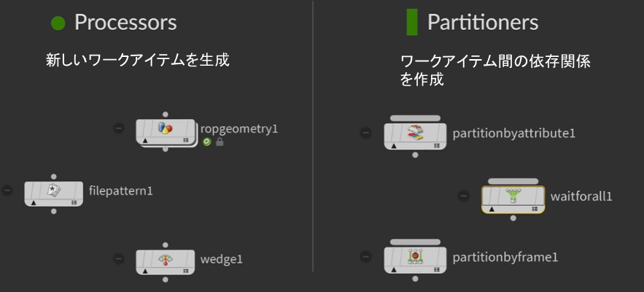Toggle the minus button beside waitforall1
This screenshot has width=644, height=292.
pos(463,196)
